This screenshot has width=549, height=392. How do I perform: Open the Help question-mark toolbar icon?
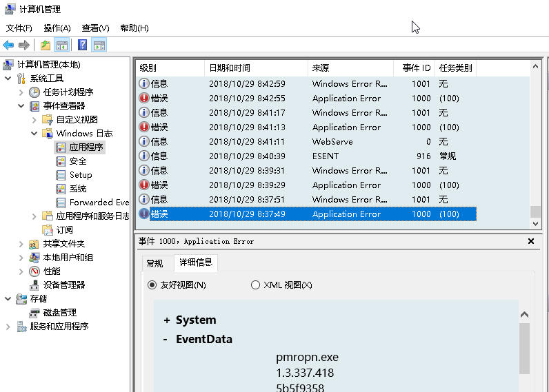(x=82, y=45)
